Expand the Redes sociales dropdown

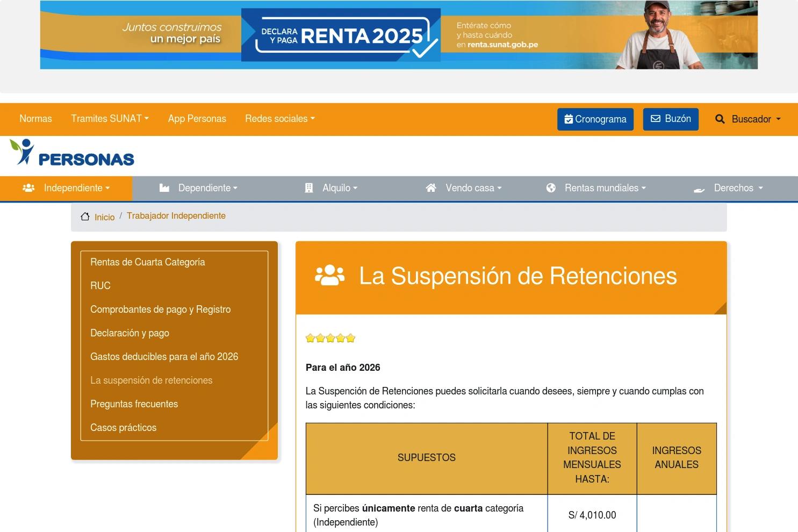tap(280, 119)
